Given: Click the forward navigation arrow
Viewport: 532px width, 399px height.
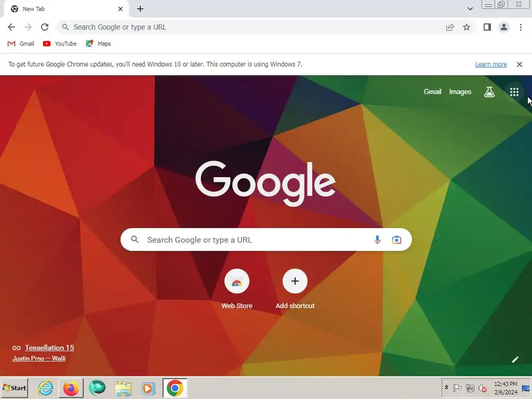Looking at the screenshot, I should 28,27.
